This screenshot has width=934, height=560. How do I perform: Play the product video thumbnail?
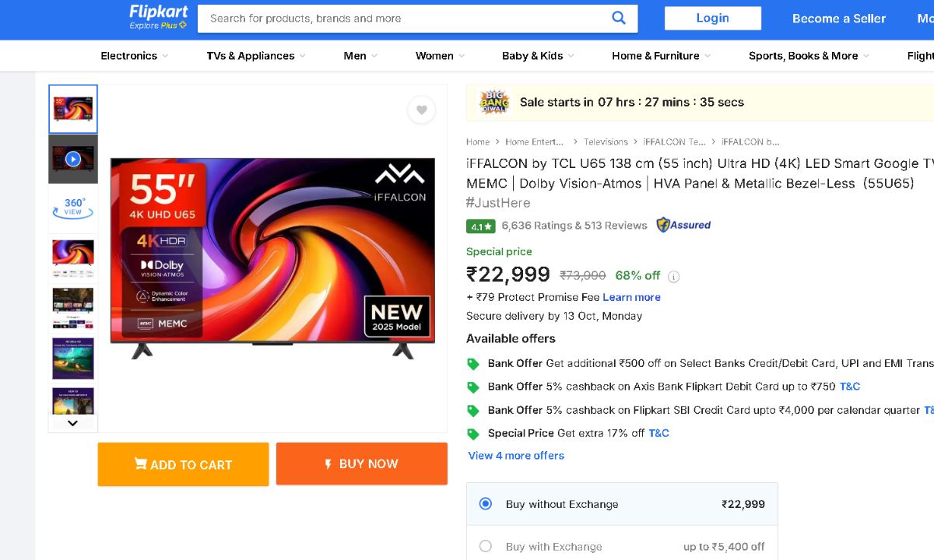pos(73,159)
